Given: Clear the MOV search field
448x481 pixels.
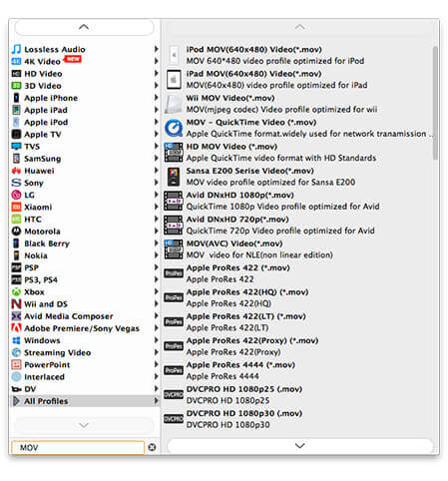Looking at the screenshot, I should coord(152,447).
